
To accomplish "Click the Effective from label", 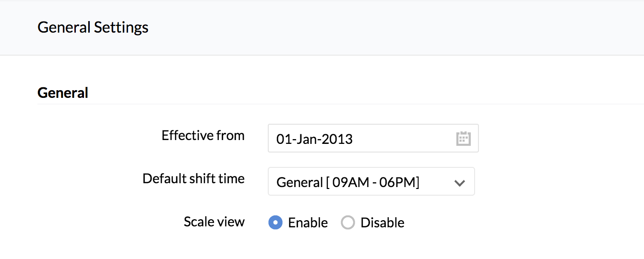I will tap(203, 136).
